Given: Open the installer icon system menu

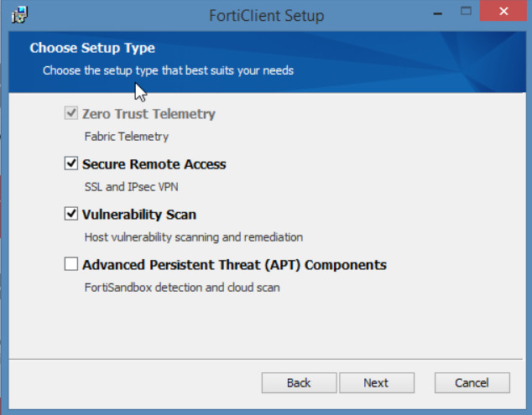Looking at the screenshot, I should [x=19, y=15].
